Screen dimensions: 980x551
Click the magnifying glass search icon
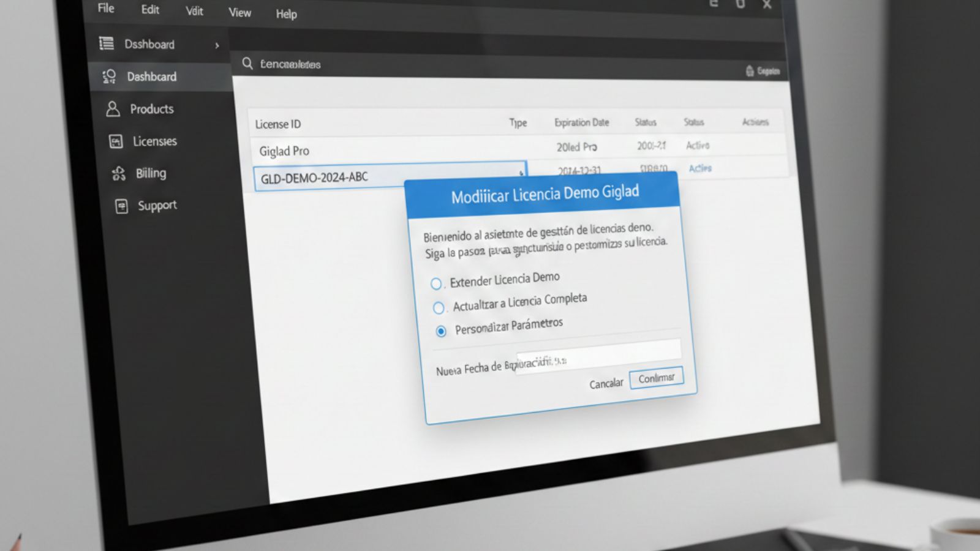coord(247,64)
